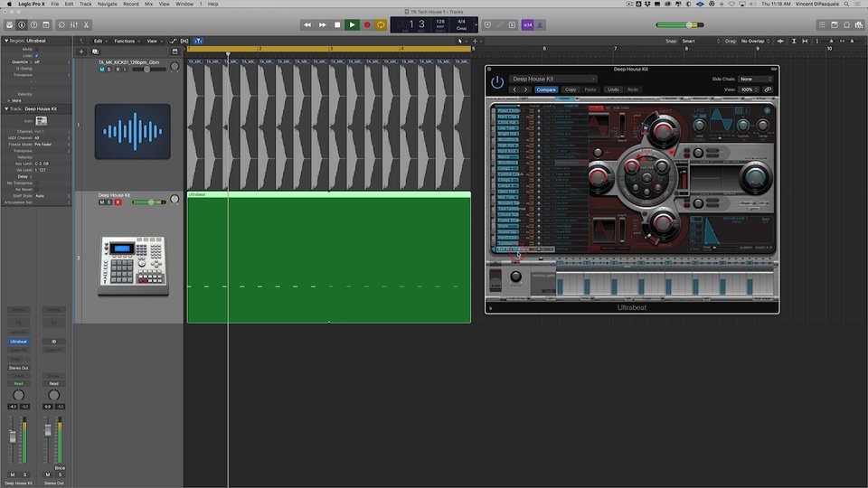868x488 pixels.
Task: Click the red Record button
Action: [x=366, y=25]
